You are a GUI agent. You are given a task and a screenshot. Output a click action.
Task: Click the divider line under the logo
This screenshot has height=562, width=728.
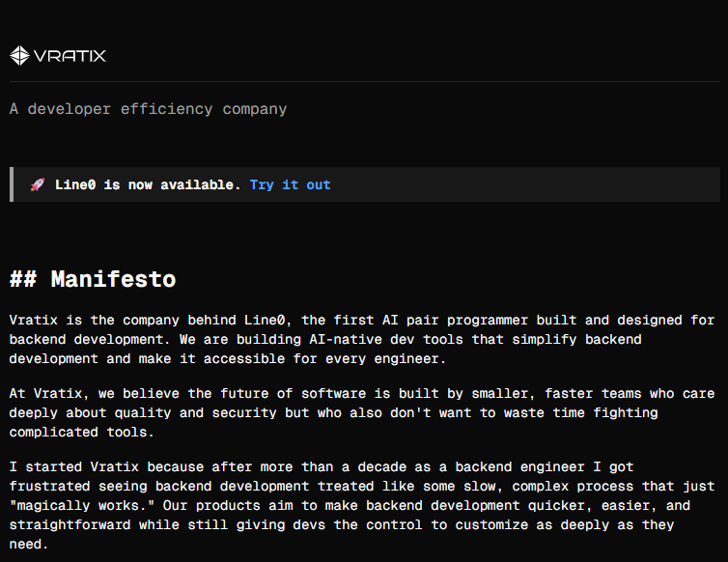364,82
